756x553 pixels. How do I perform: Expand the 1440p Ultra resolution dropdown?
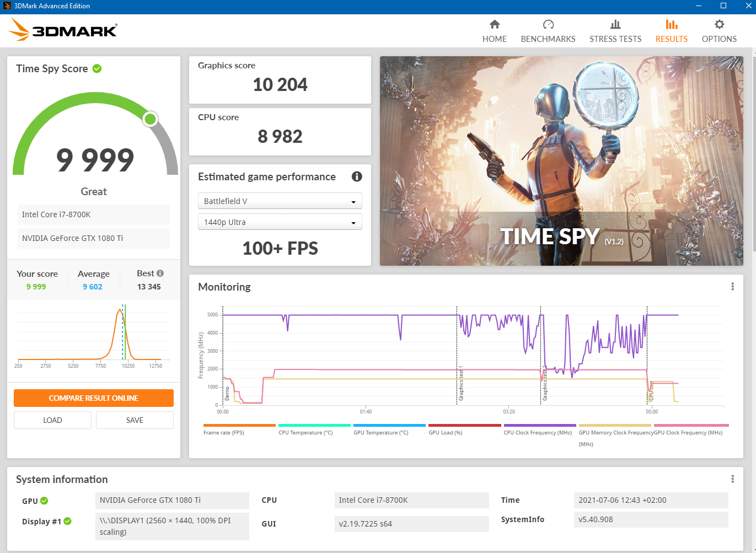click(280, 222)
